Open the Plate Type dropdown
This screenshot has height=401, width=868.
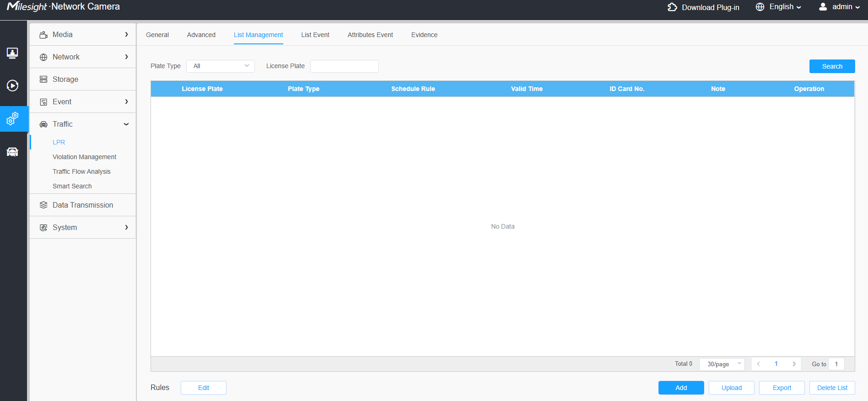point(221,66)
